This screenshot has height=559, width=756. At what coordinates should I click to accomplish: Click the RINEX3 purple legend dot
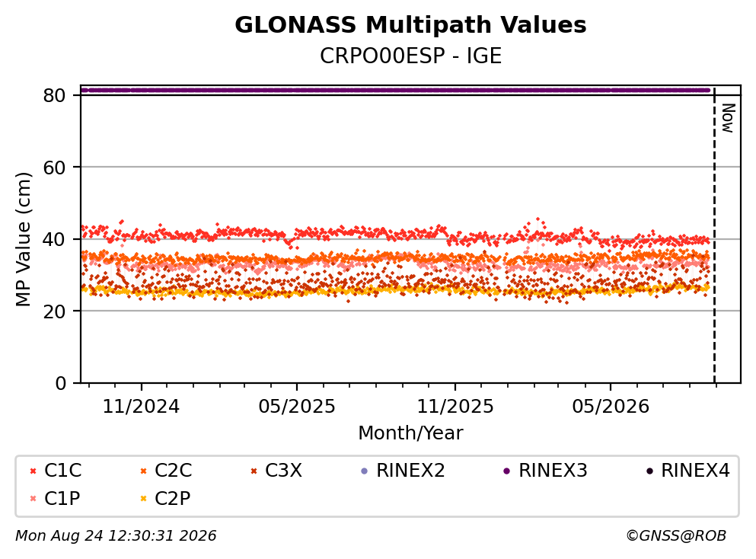click(507, 471)
